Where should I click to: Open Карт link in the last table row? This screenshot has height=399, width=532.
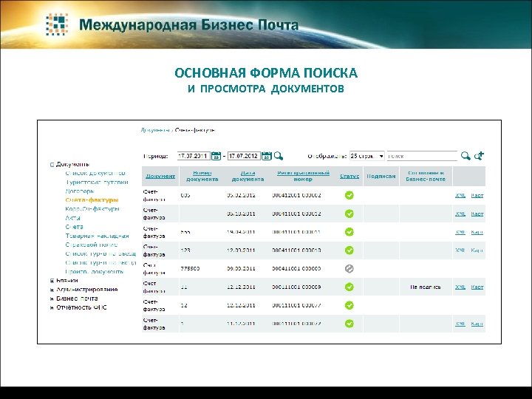tap(477, 324)
